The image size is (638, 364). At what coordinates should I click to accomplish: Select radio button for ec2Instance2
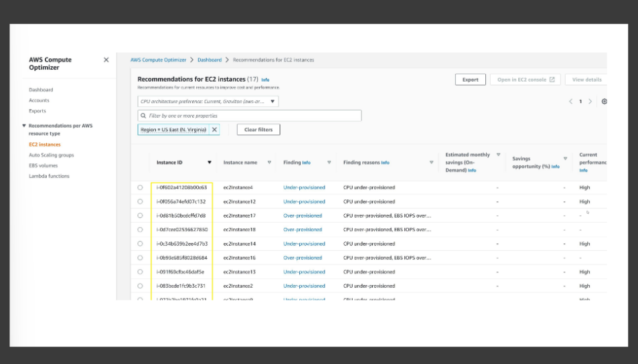point(140,286)
